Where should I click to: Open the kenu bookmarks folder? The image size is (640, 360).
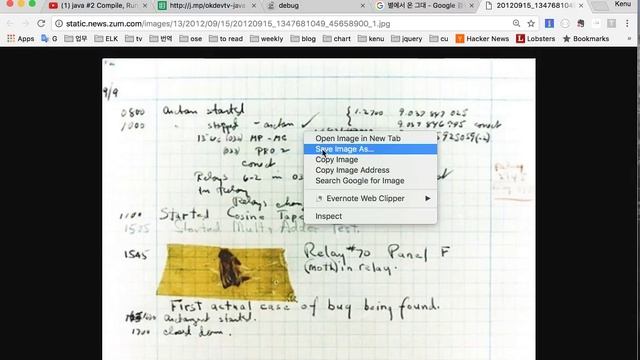371,39
